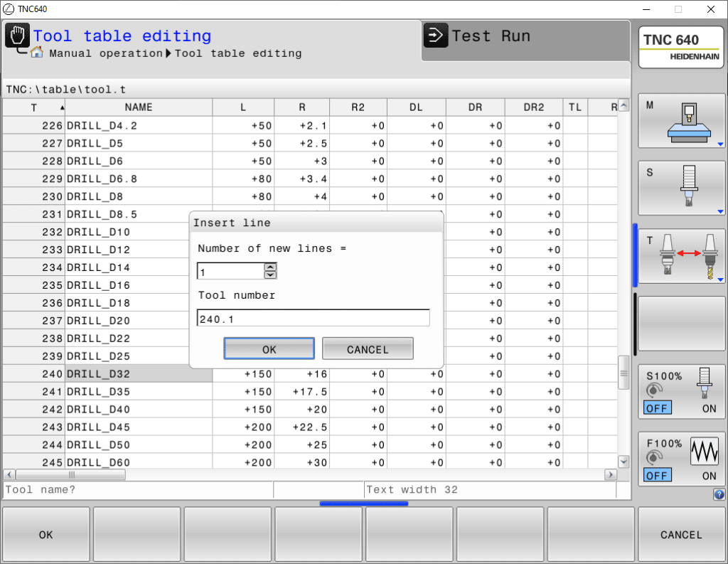Screen dimensions: 728x564
Task: Click the Tool number input field
Action: coord(313,318)
